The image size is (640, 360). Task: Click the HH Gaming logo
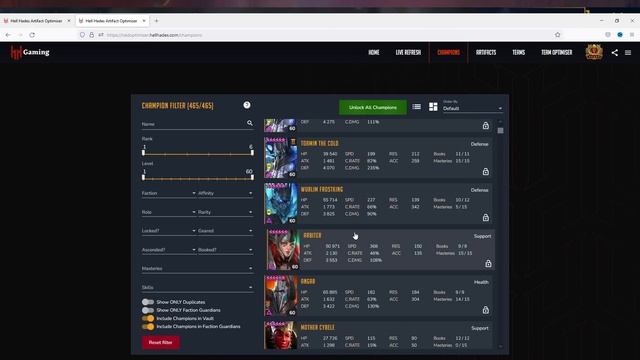coord(30,52)
